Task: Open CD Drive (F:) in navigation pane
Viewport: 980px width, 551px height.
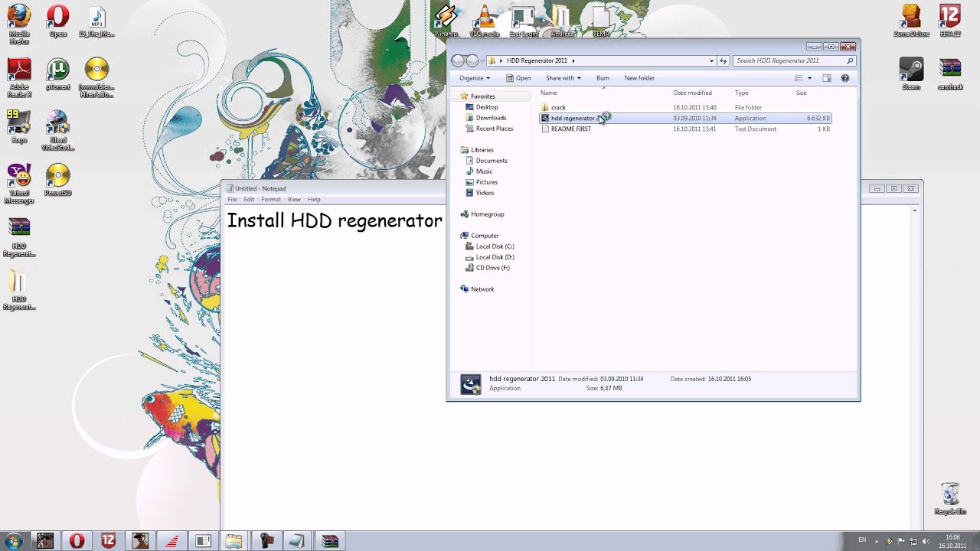Action: pos(492,268)
